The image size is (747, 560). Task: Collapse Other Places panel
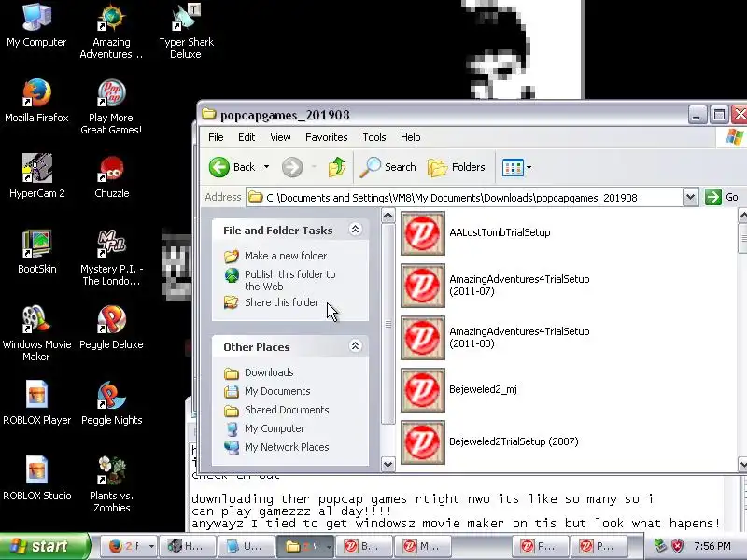(355, 346)
